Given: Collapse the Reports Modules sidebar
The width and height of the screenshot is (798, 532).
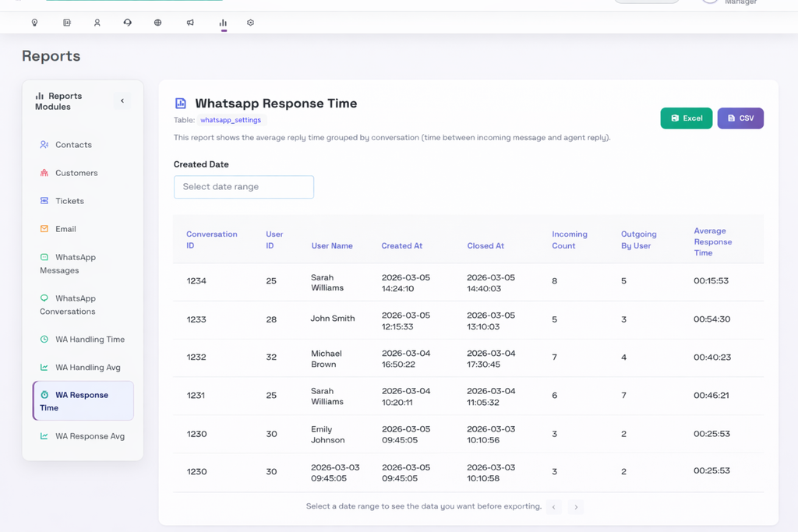Looking at the screenshot, I should click(x=122, y=101).
